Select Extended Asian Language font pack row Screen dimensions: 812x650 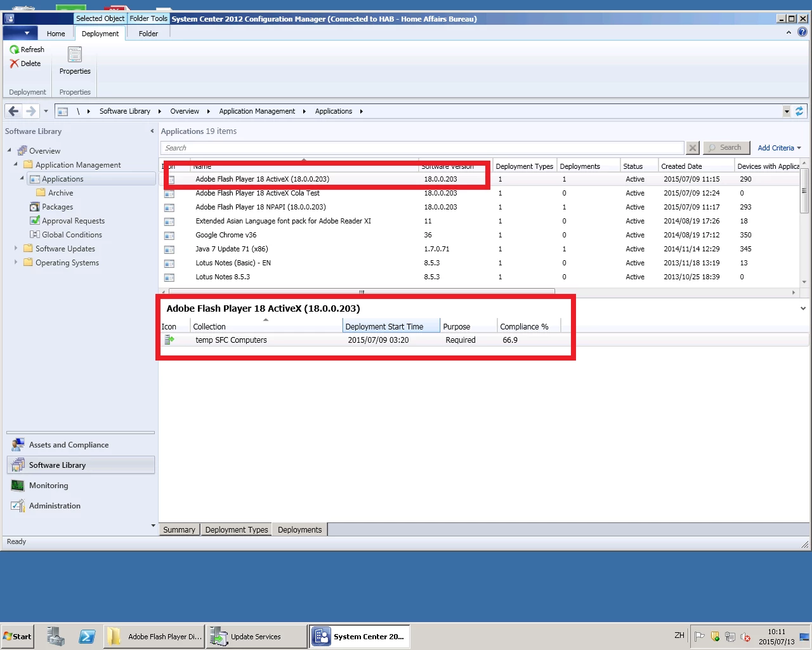(480, 221)
